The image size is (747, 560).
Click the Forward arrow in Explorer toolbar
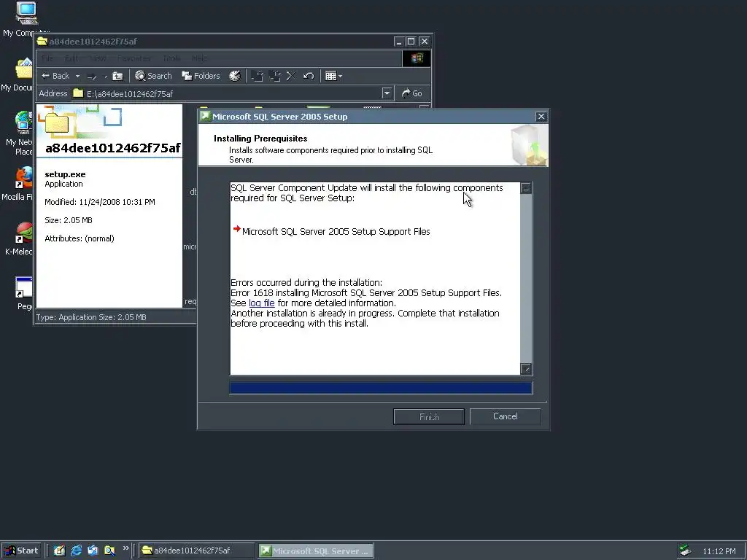tap(93, 76)
